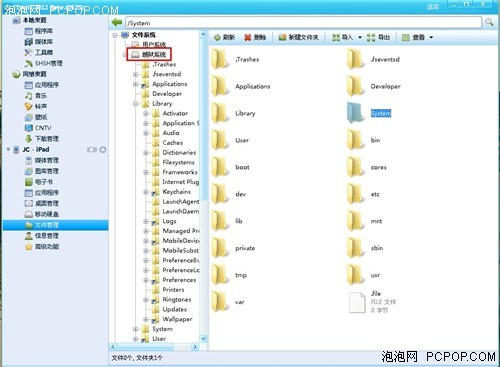The width and height of the screenshot is (500, 367).
Task: Select the Frameworks folder in tree
Action: (180, 172)
